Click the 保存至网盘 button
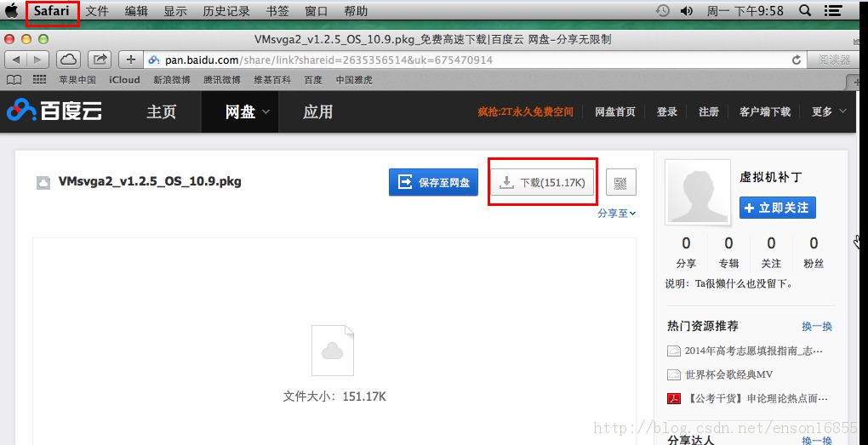The height and width of the screenshot is (445, 868). tap(433, 182)
